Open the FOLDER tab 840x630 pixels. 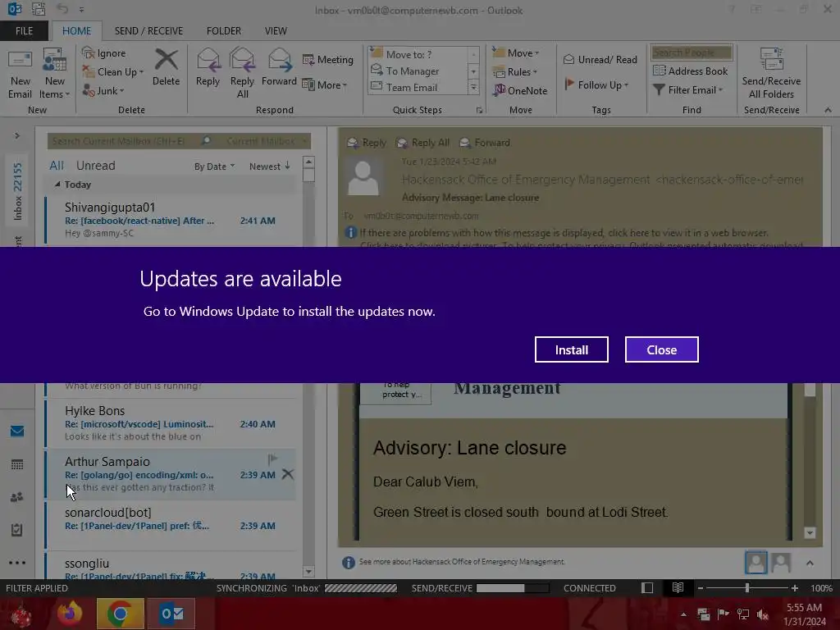click(x=223, y=31)
